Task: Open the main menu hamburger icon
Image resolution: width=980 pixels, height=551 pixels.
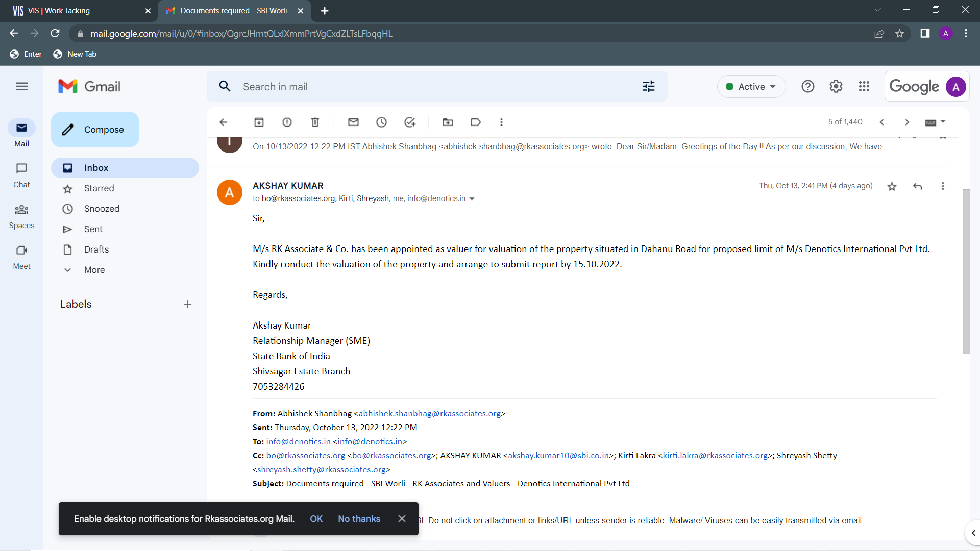Action: pyautogui.click(x=21, y=87)
